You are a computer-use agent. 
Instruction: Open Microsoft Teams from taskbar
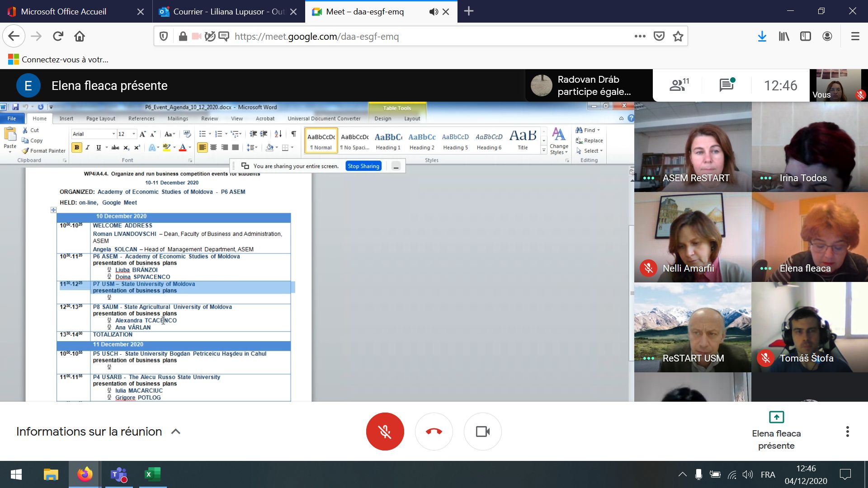tap(118, 474)
